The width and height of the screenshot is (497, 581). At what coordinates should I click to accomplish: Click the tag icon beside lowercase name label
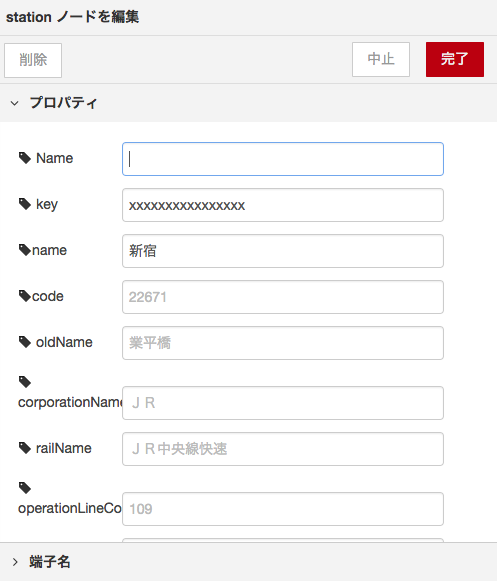pyautogui.click(x=25, y=250)
